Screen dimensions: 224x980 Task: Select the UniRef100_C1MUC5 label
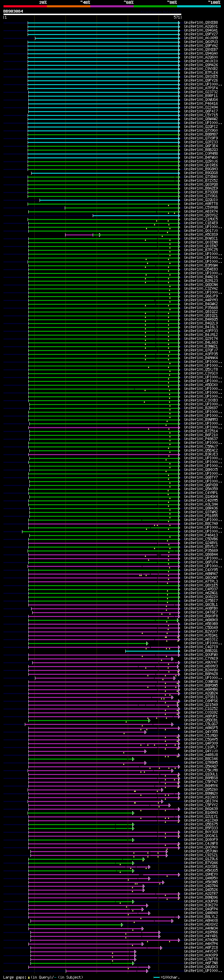201,220
